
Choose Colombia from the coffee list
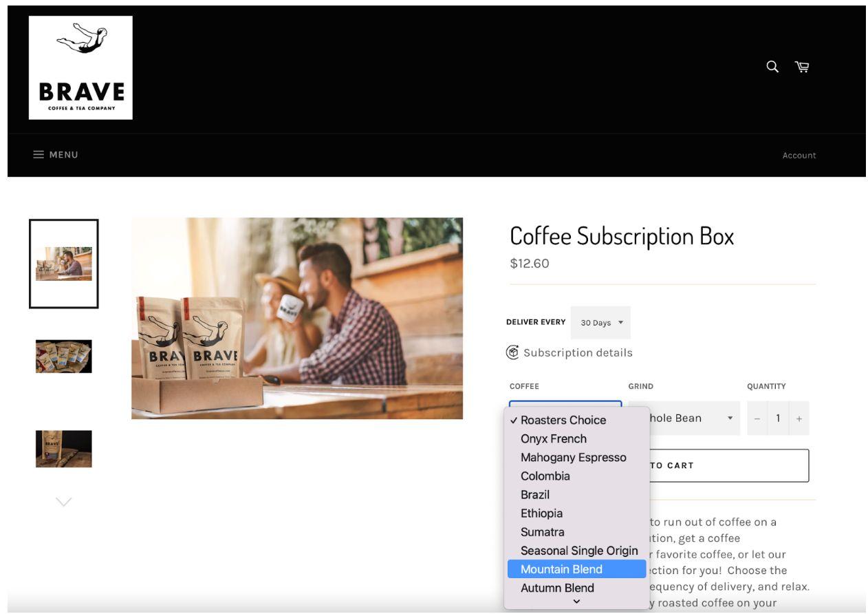[576, 476]
